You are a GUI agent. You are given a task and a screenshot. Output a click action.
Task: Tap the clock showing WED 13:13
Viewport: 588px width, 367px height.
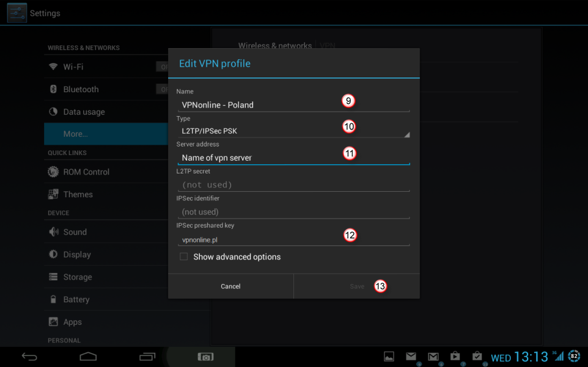[520, 357]
